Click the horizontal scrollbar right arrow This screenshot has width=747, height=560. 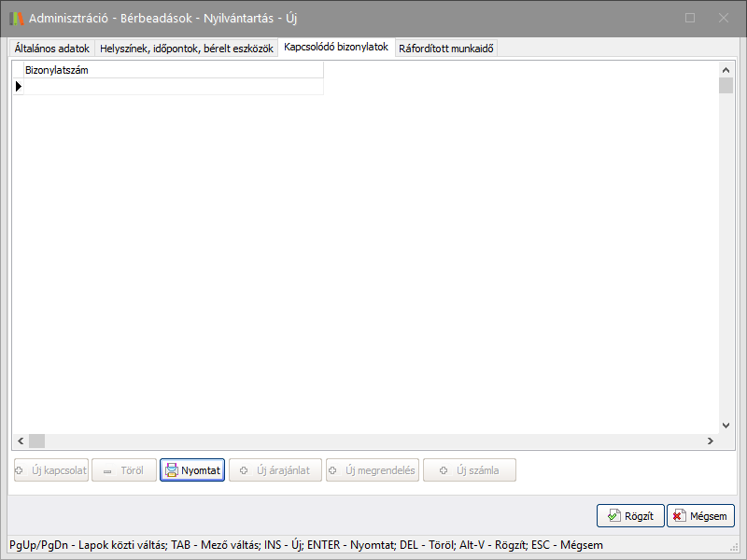pos(710,441)
